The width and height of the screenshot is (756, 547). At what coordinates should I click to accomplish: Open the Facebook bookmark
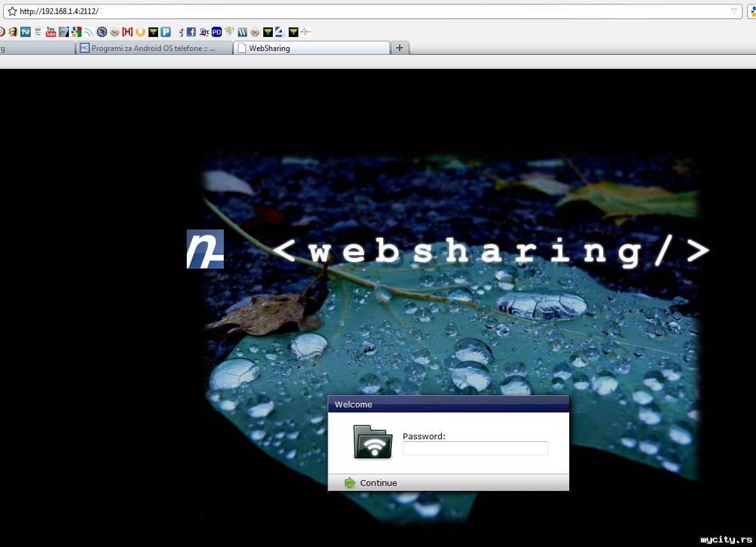pyautogui.click(x=191, y=32)
